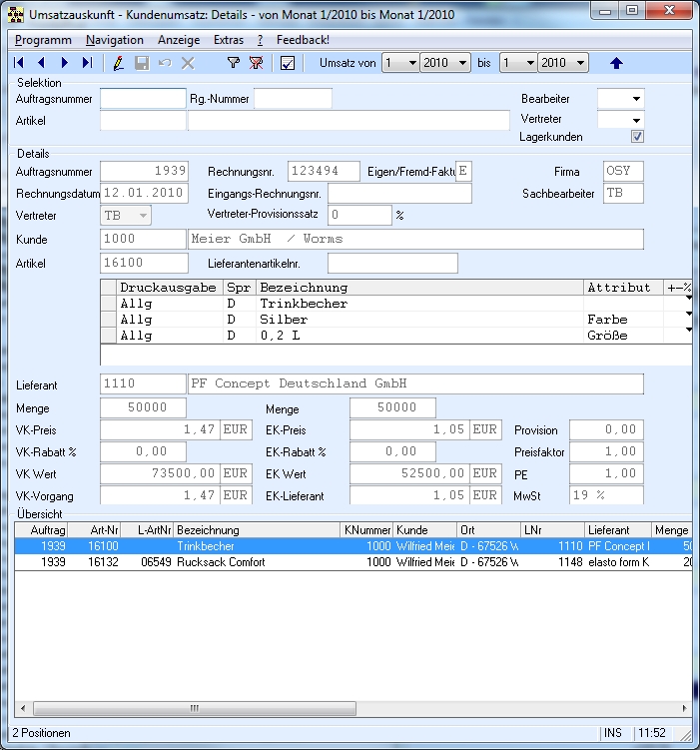The height and width of the screenshot is (750, 700).
Task: Jump to the first record
Action: (x=20, y=63)
